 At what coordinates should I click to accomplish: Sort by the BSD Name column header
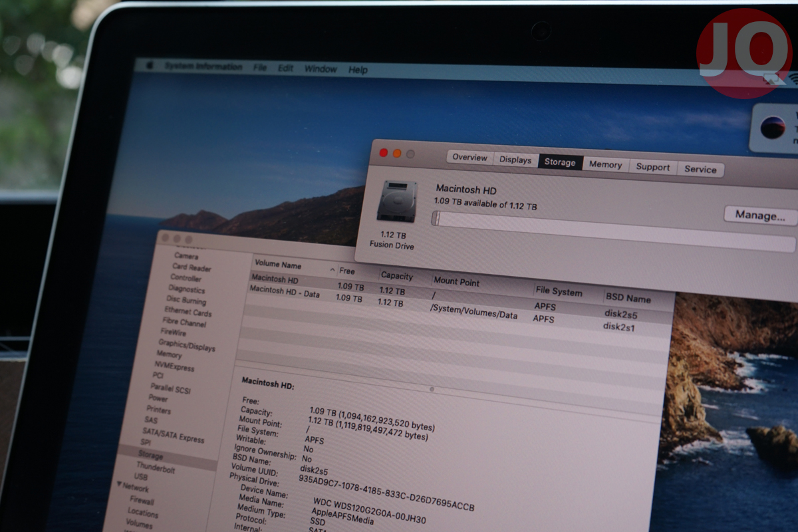point(628,299)
